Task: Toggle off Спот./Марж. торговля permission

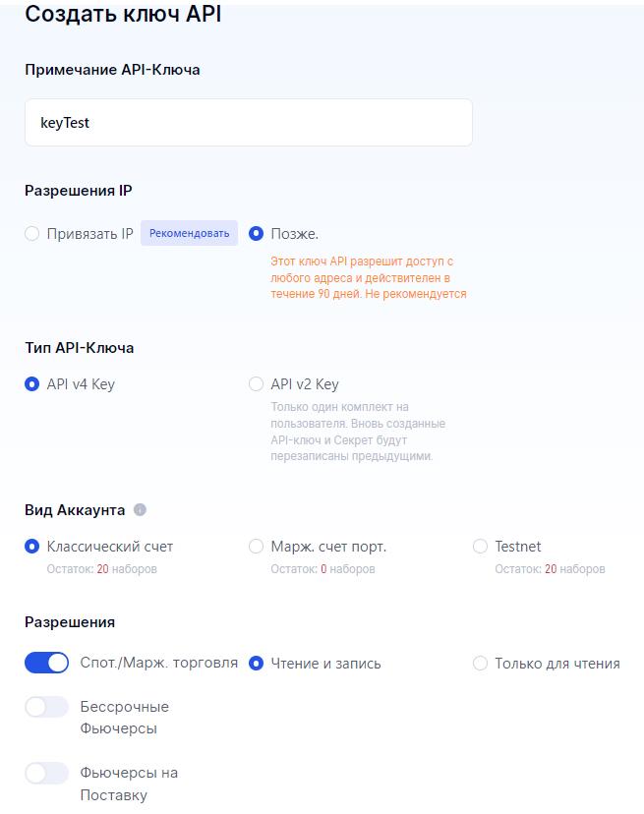Action: 46,664
